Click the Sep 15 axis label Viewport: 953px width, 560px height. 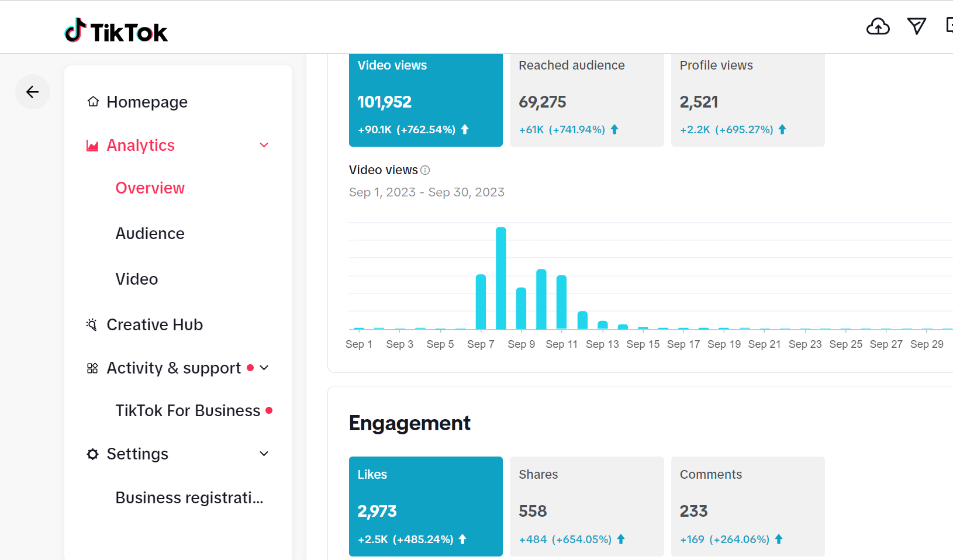point(643,344)
